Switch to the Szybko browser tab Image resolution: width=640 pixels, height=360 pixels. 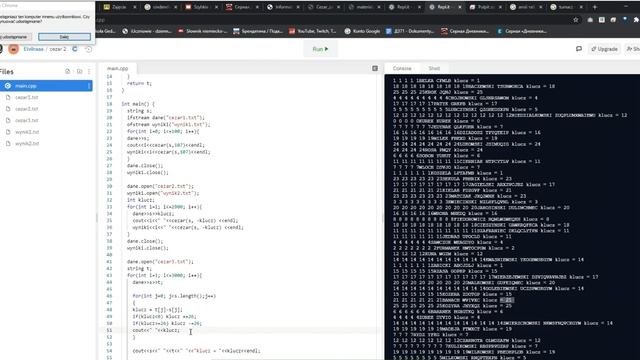[x=200, y=7]
